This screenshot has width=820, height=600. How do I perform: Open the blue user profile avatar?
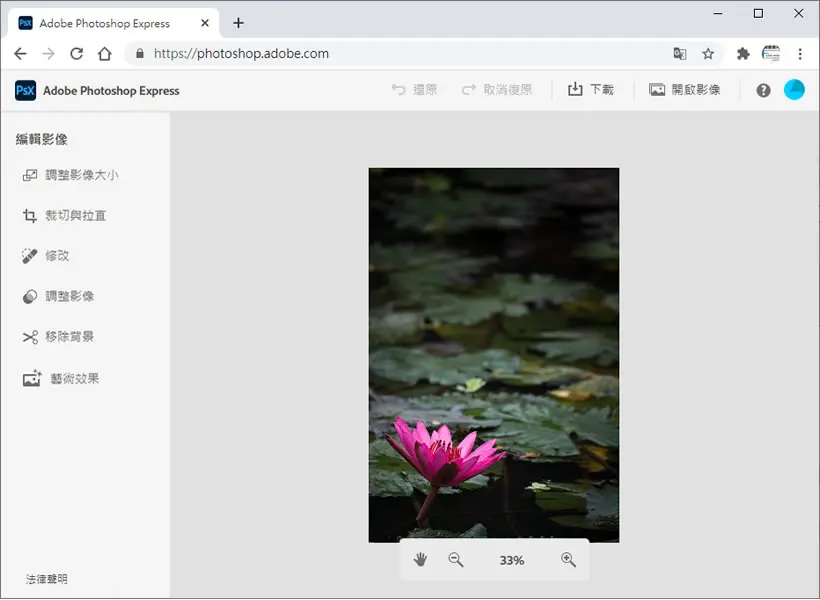(x=794, y=90)
